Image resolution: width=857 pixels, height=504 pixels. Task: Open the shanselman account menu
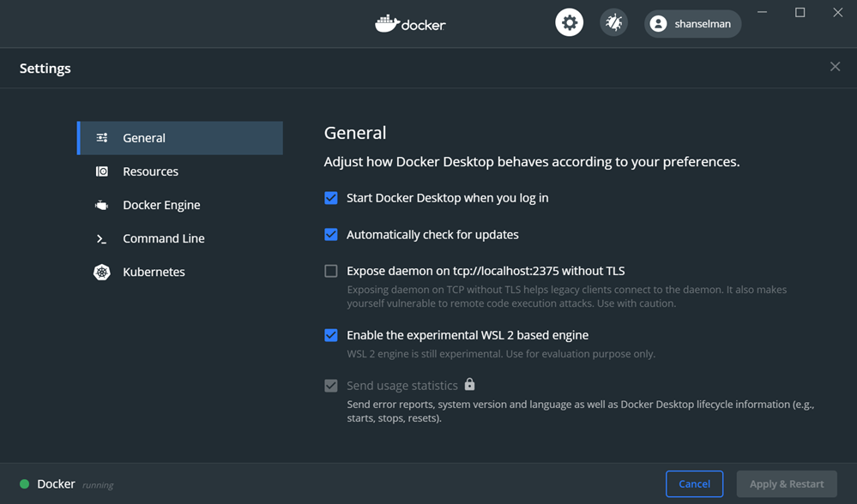[691, 23]
